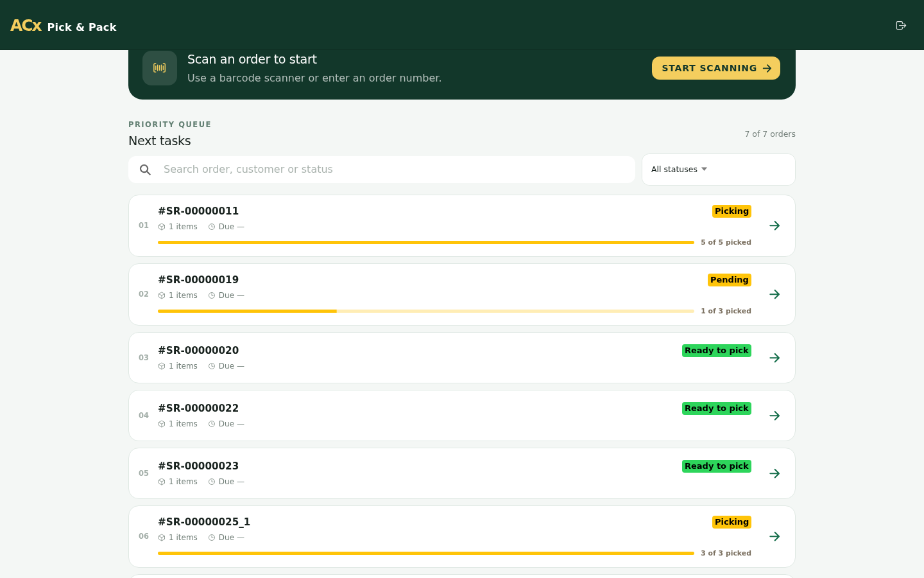The height and width of the screenshot is (578, 924).
Task: Click the ACx Pick & Pack logo
Action: [x=64, y=26]
